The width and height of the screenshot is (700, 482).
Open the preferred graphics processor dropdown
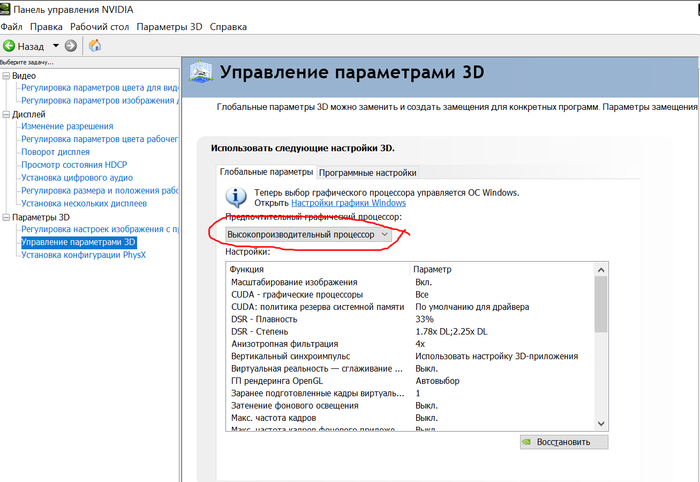tap(308, 235)
